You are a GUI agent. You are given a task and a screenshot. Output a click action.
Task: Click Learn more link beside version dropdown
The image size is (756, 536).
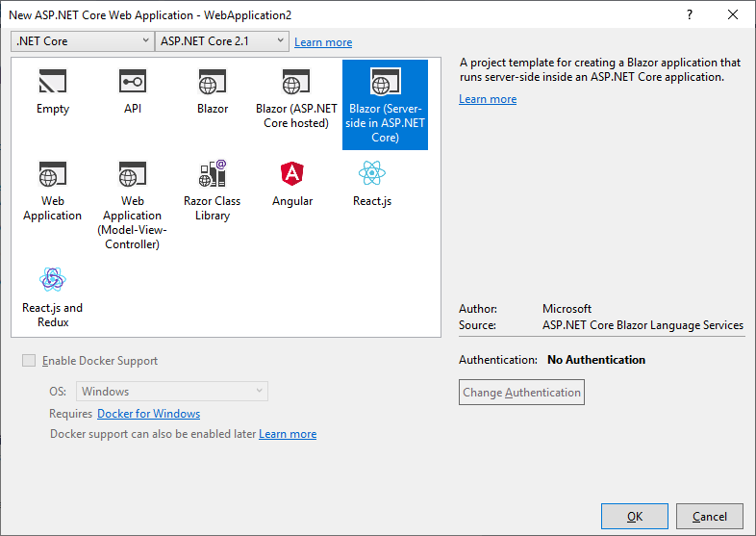coord(323,42)
